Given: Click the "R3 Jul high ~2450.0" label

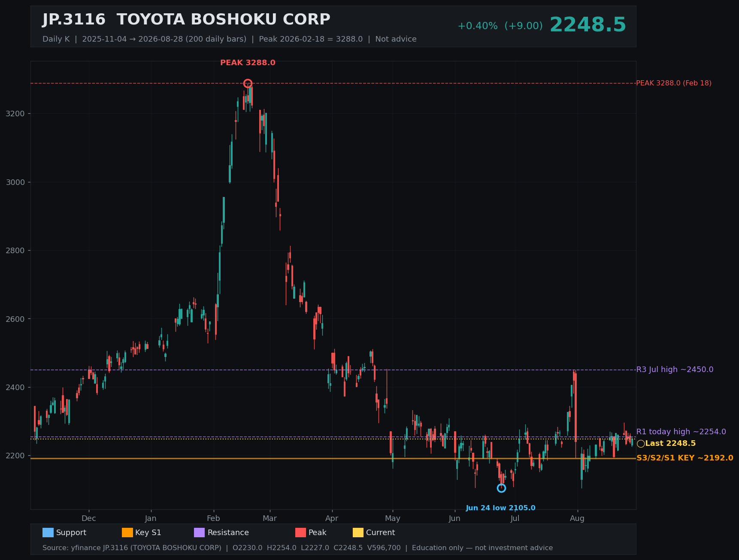Looking at the screenshot, I should [x=675, y=369].
